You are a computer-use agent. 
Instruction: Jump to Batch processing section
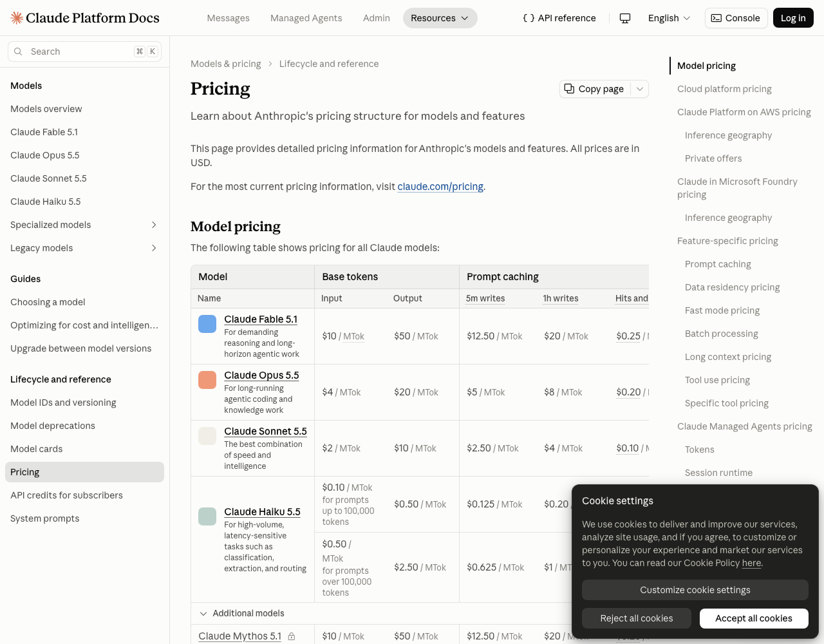(722, 334)
